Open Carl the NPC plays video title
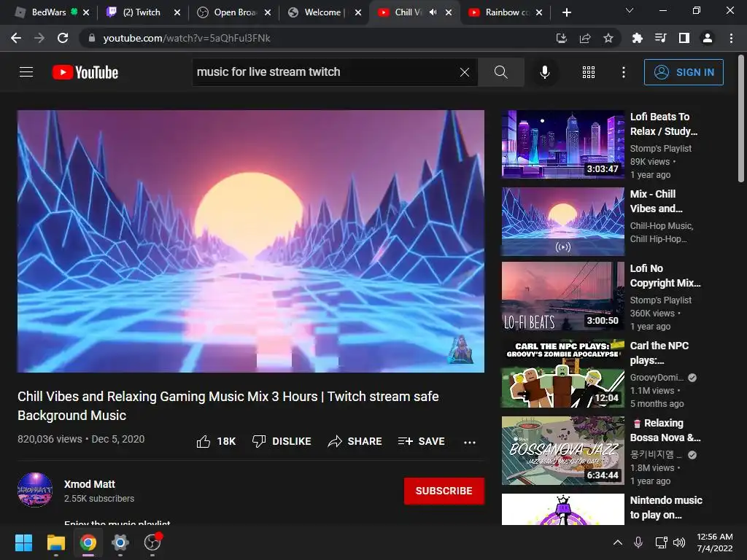747x560 pixels. click(659, 353)
